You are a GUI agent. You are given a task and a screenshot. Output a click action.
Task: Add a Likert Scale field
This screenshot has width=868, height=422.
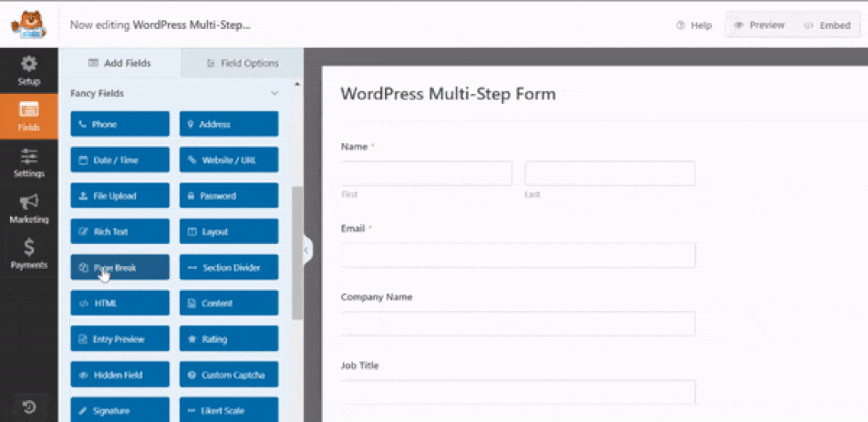(229, 410)
